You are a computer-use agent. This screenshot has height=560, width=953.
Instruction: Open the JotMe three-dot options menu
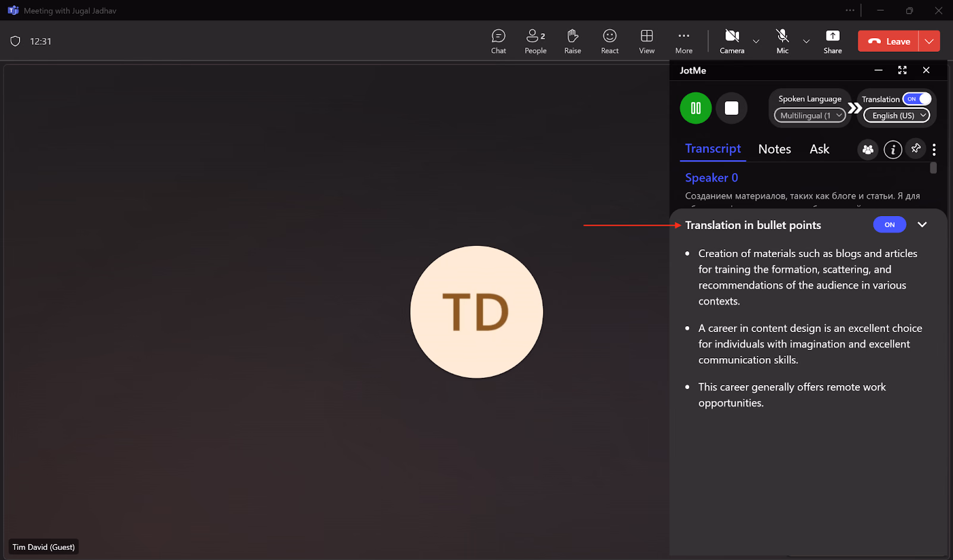[x=934, y=149]
